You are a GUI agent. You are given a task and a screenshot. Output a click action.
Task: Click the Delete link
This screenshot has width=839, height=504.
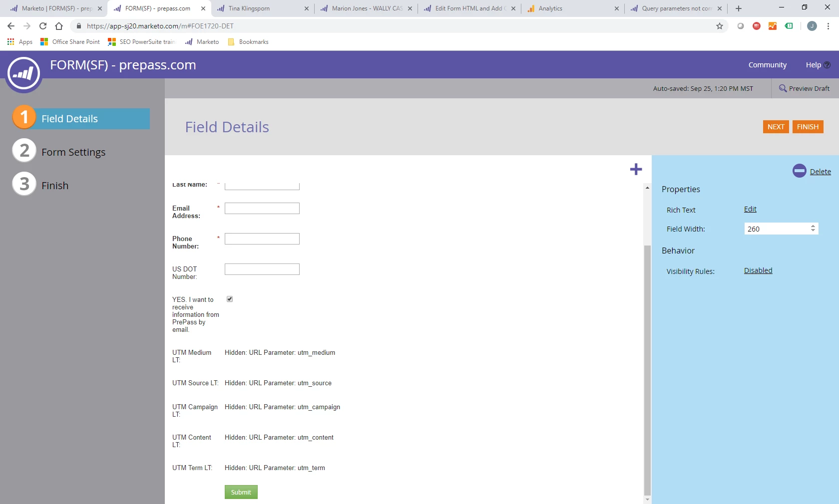pos(820,172)
